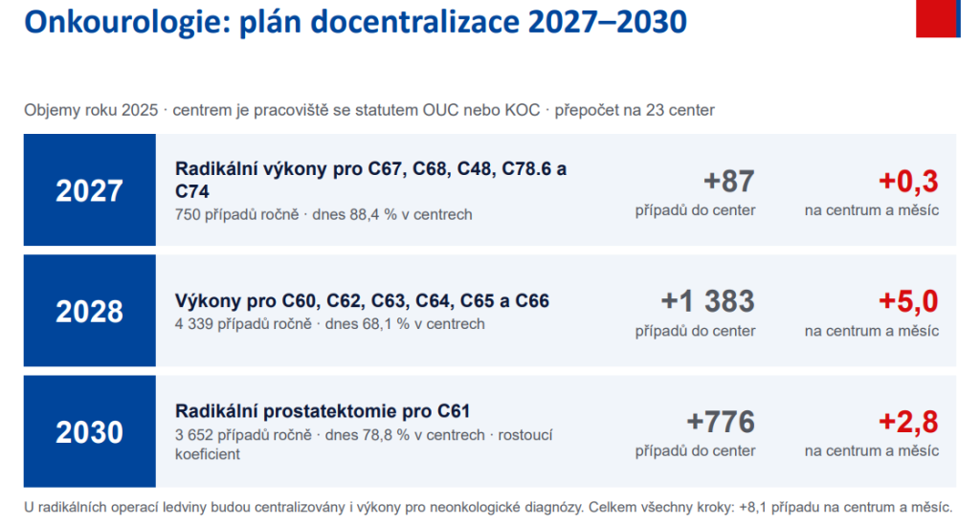Click the heading "Radikální výkony pro C67, C68"
This screenshot has width=980, height=525.
[x=370, y=180]
